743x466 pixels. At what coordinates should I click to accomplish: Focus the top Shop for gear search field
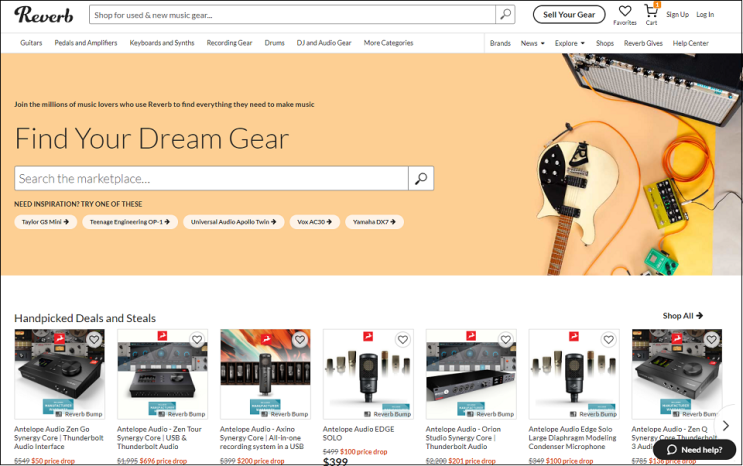click(292, 15)
